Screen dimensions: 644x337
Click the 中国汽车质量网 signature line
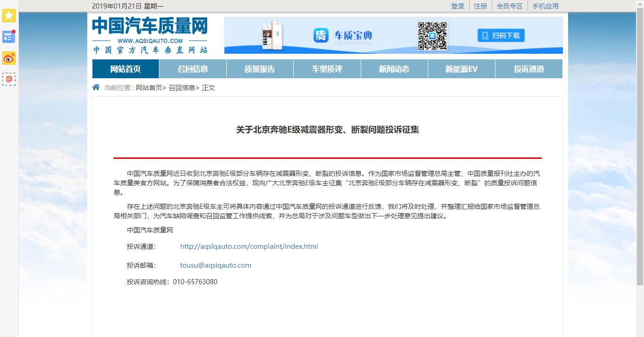click(x=150, y=230)
